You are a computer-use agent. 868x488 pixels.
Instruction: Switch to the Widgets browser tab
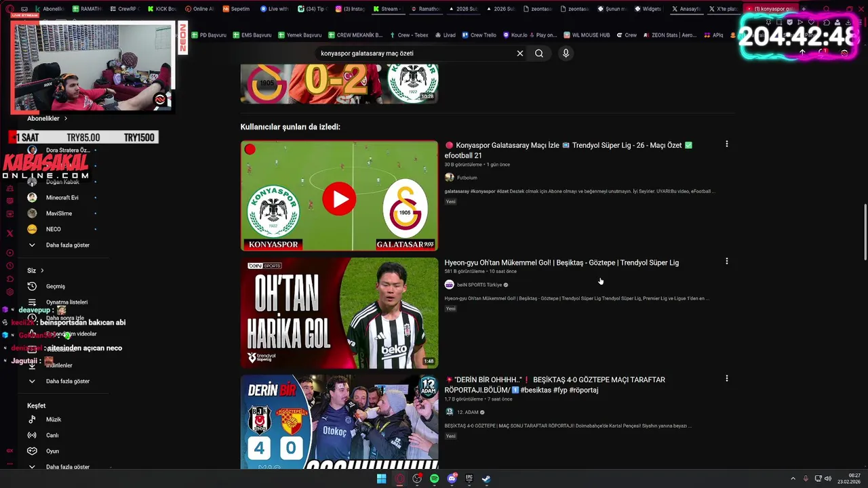(648, 9)
